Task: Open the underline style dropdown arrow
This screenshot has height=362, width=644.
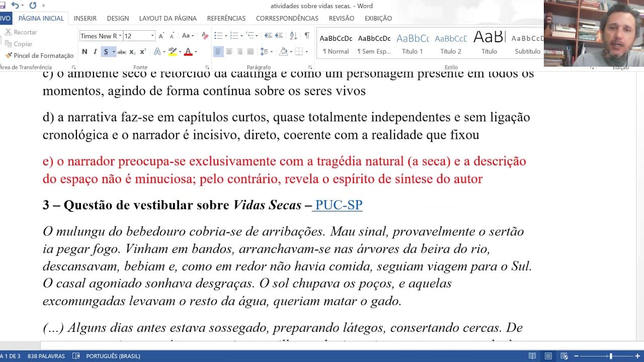Action: 114,52
